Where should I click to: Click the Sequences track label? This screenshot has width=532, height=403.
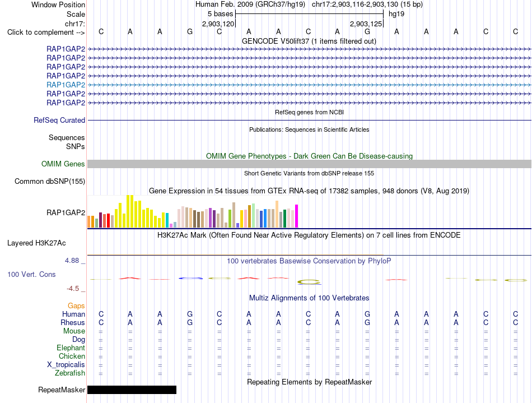[67, 137]
